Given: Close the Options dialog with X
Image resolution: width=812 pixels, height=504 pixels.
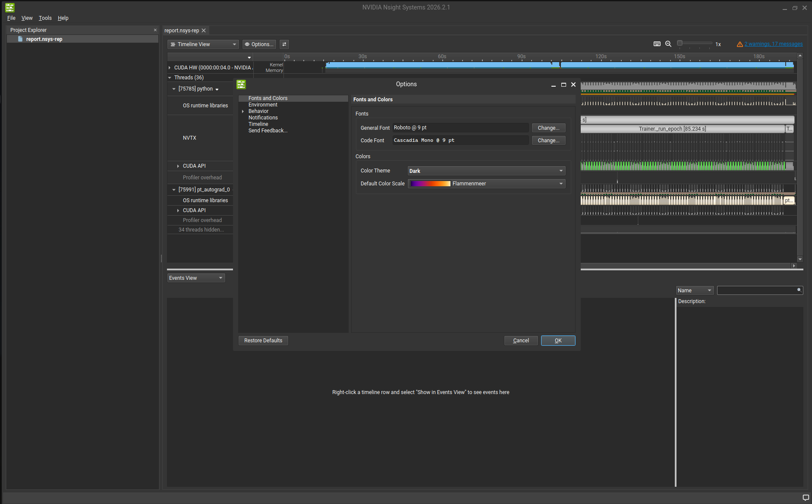Looking at the screenshot, I should pos(573,85).
